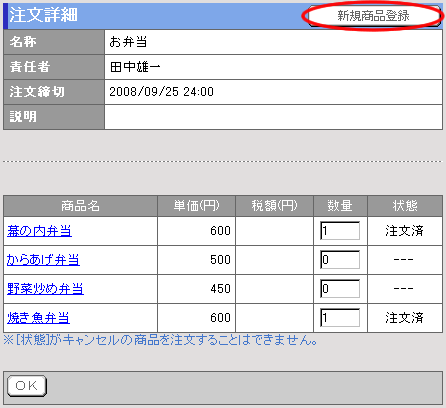Click the 税額(円) column header
Screen dimensions: 446x408
[x=274, y=206]
